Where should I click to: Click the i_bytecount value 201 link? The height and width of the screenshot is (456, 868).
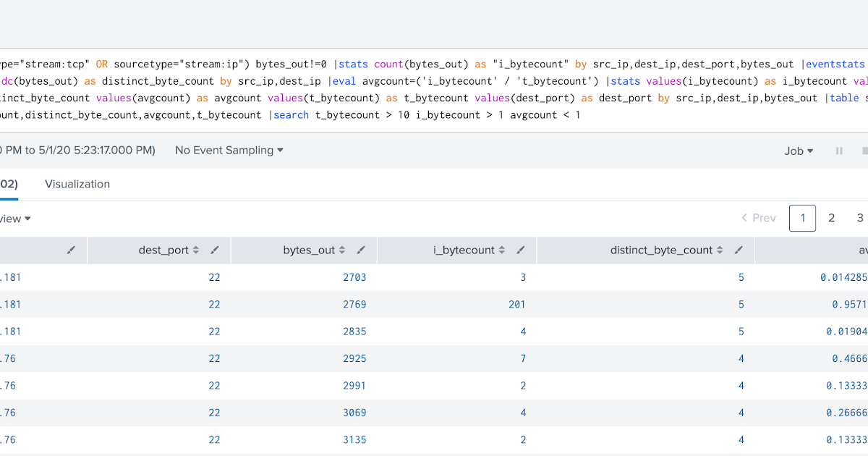pos(516,304)
